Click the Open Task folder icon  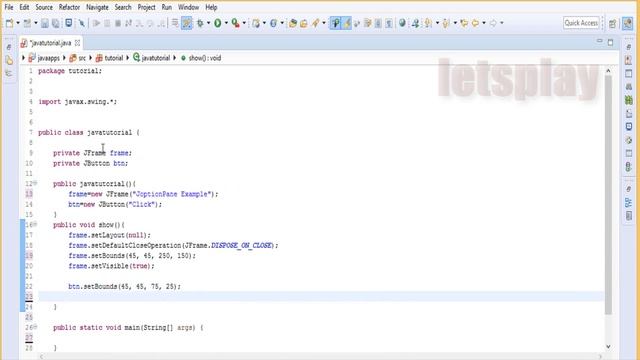(304, 23)
